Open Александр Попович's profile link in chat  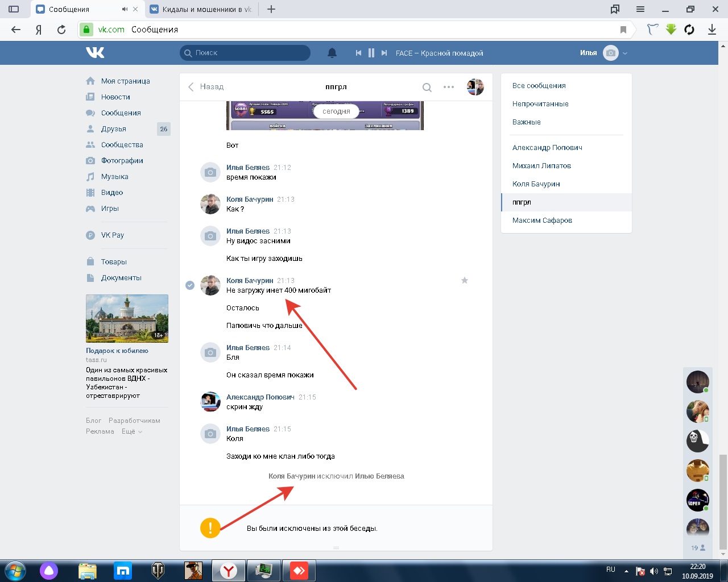tap(260, 397)
